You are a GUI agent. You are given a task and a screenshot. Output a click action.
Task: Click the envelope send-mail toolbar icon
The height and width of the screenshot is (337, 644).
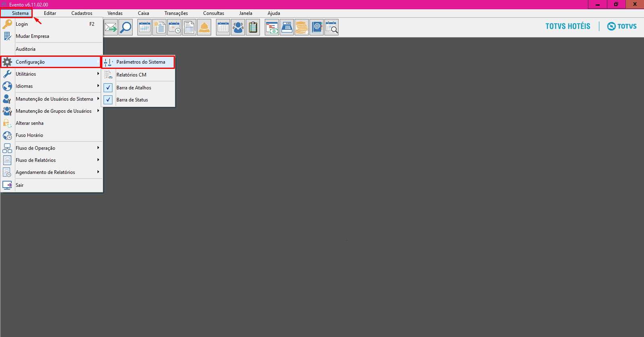[x=110, y=27]
